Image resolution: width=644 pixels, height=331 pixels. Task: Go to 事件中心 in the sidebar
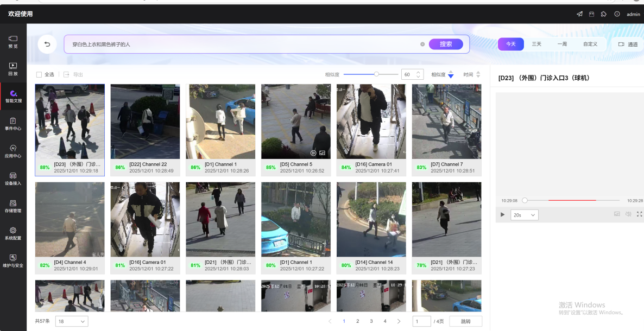pyautogui.click(x=13, y=124)
